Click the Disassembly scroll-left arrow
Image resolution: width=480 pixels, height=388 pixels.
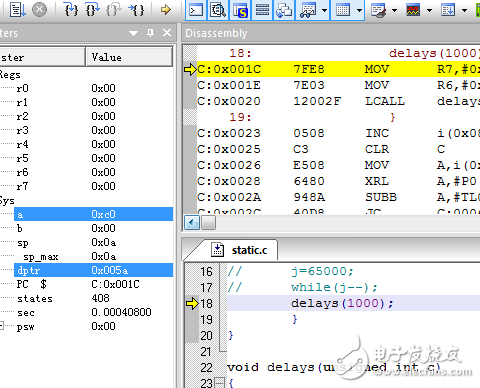(192, 222)
